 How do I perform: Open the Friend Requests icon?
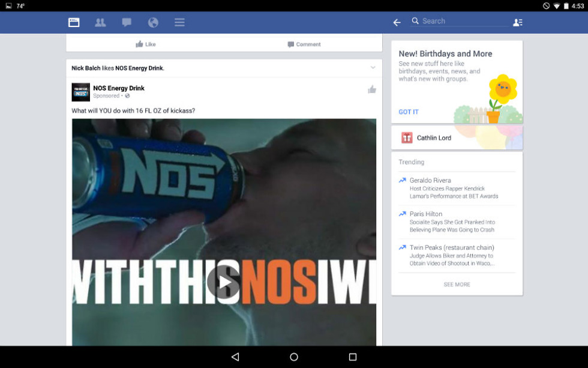click(x=100, y=22)
